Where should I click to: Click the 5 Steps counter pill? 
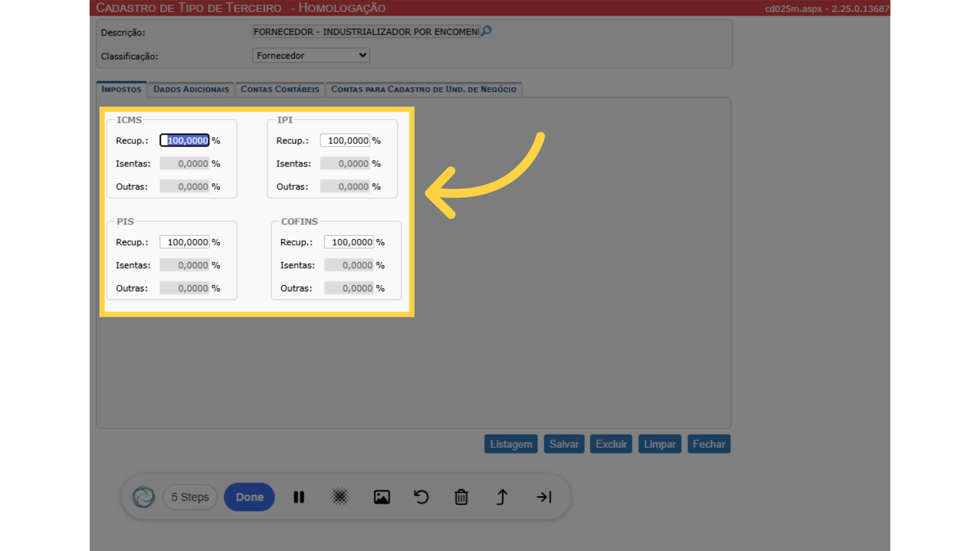point(190,497)
